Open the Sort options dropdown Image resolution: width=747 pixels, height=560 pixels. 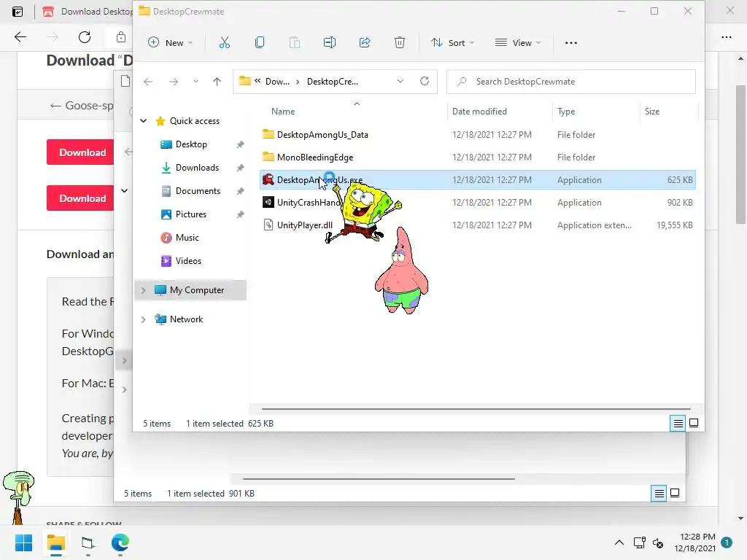(x=452, y=43)
